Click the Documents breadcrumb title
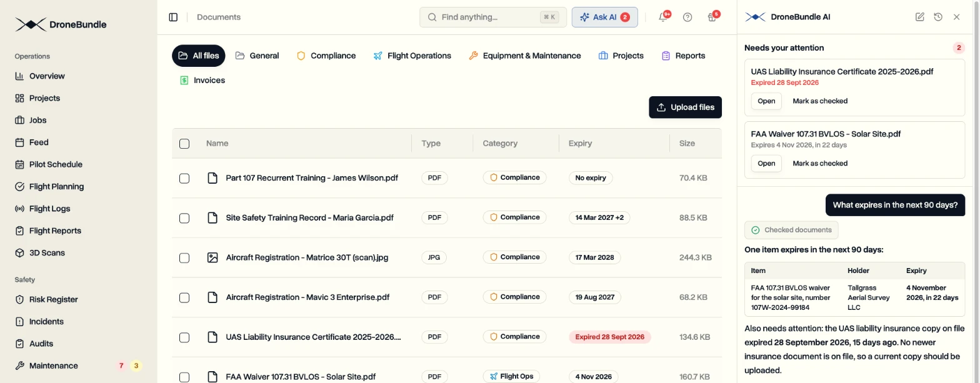Image resolution: width=980 pixels, height=383 pixels. click(219, 17)
